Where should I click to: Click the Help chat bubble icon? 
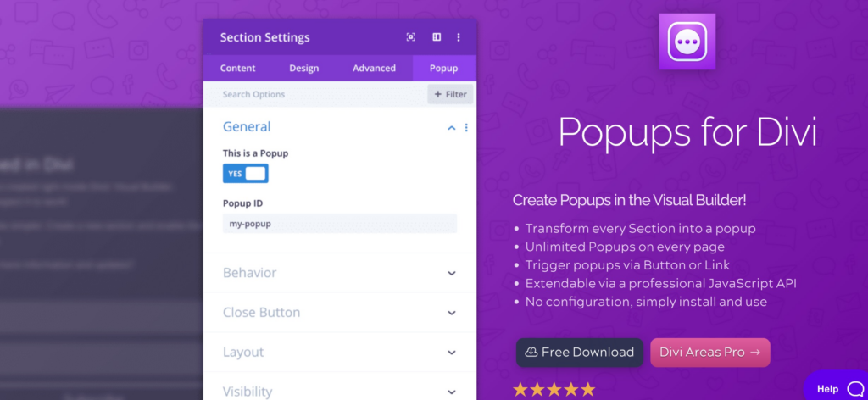[x=854, y=389]
